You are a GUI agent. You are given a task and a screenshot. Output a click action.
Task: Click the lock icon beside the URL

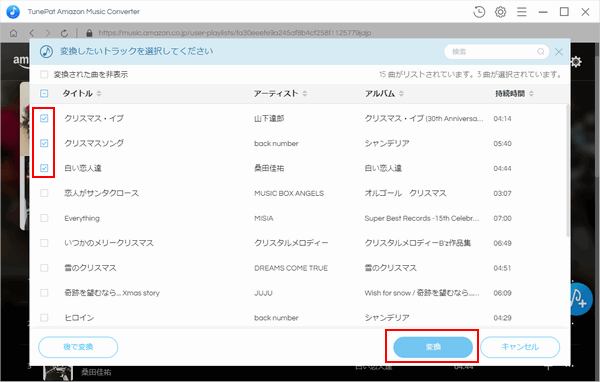[x=89, y=33]
